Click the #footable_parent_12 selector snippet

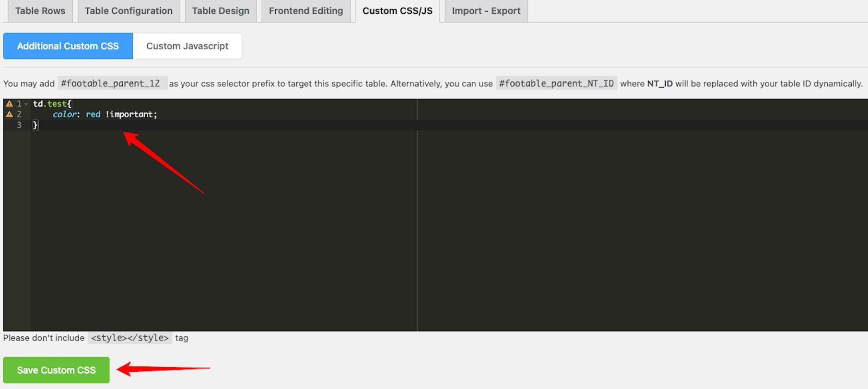111,83
